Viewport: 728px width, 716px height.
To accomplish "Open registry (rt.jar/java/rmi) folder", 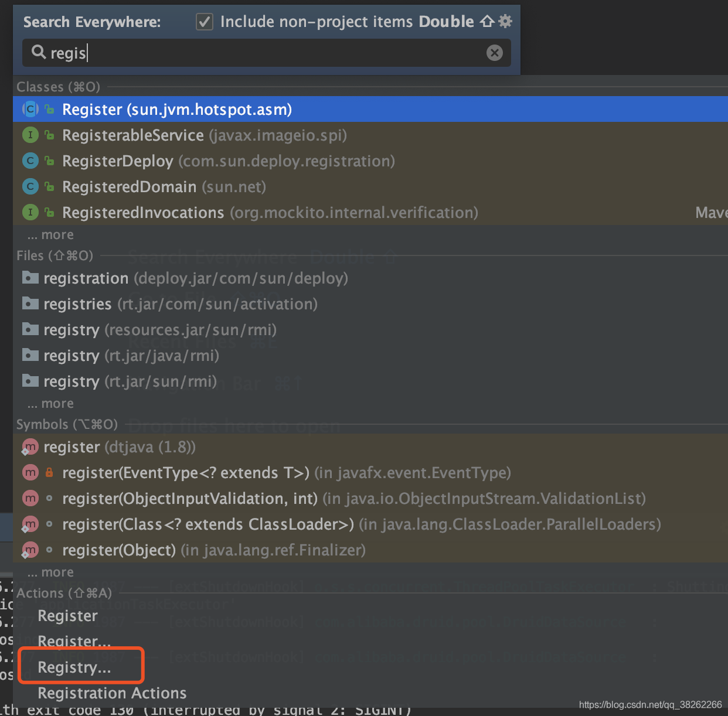I will tap(370, 355).
